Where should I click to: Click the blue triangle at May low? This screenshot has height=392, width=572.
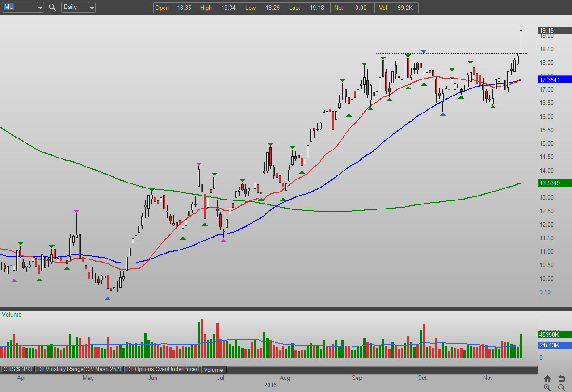coord(108,298)
